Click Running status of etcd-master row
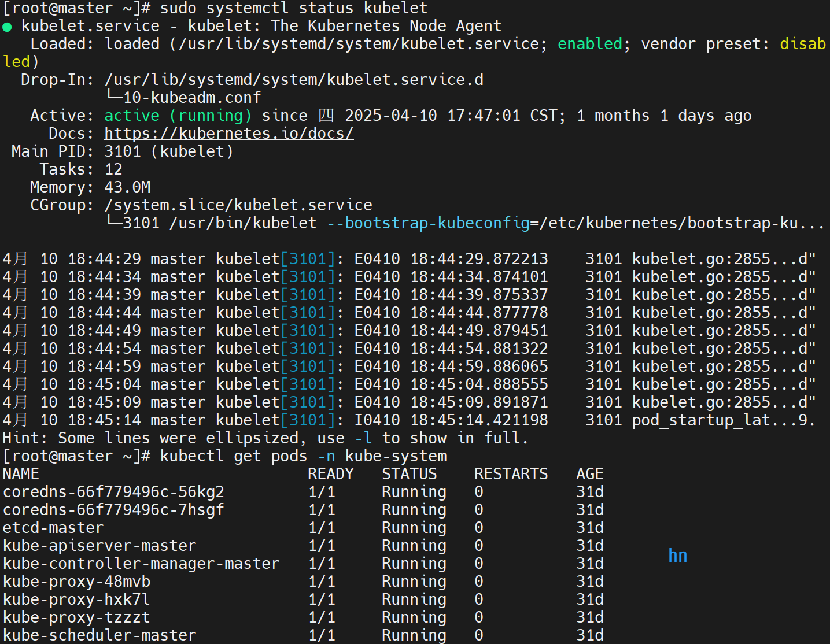This screenshot has height=644, width=830. pyautogui.click(x=414, y=527)
